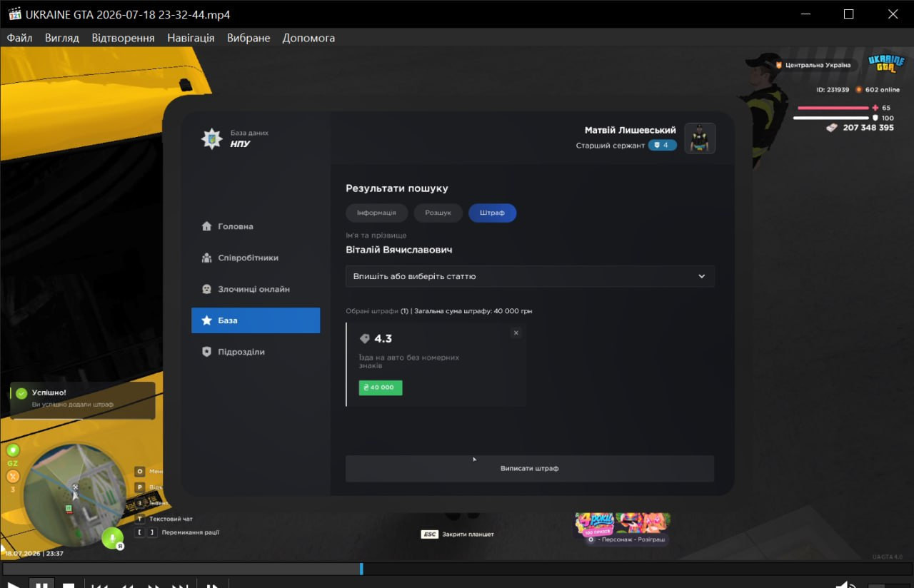Click the officer avatar thumbnail
The height and width of the screenshot is (588, 914).
pos(700,138)
